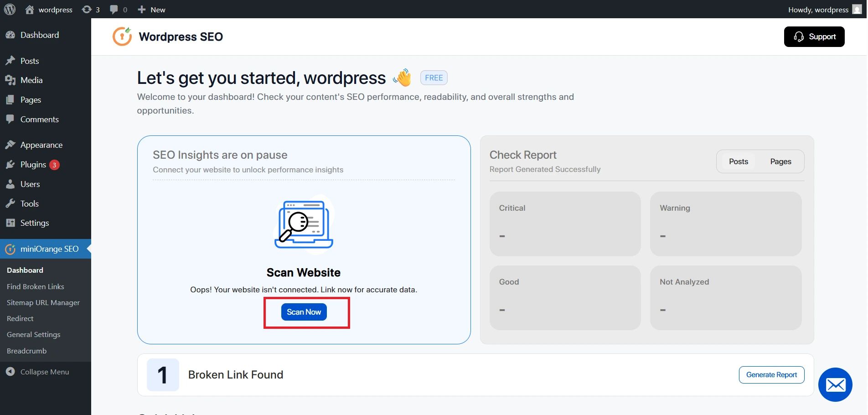Open the floating mail chat icon
This screenshot has width=868, height=415.
[835, 384]
